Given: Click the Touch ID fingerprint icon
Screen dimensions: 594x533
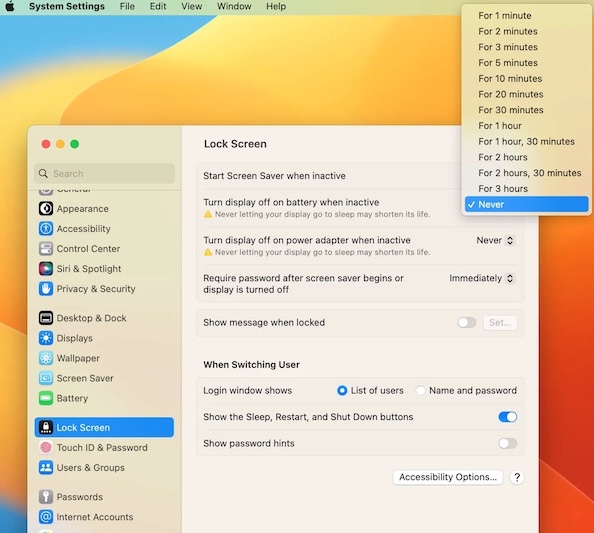Looking at the screenshot, I should (x=46, y=447).
